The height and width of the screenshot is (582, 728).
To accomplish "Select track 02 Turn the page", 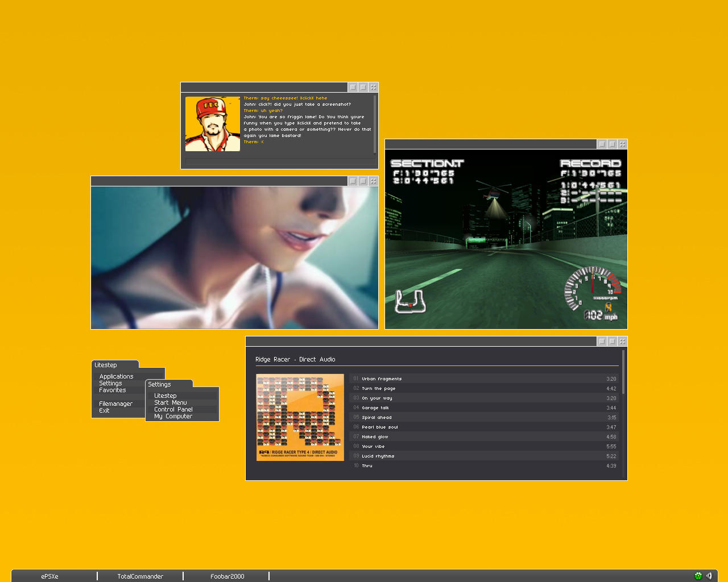I will click(x=484, y=388).
